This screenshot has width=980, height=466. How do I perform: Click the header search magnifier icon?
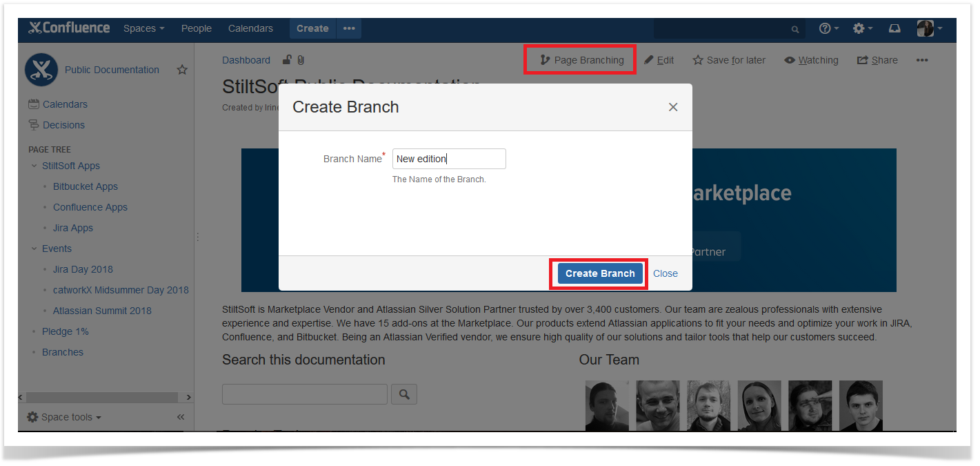point(795,29)
